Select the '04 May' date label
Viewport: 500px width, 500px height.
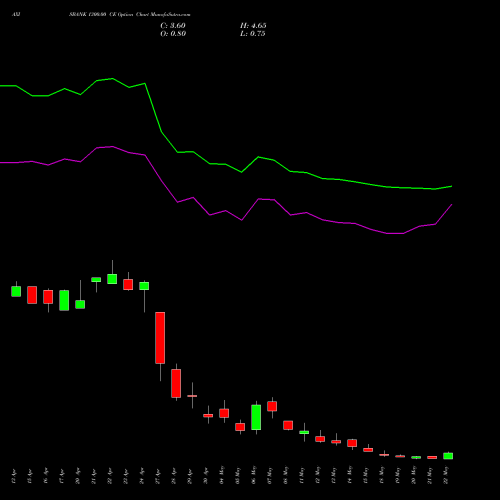point(222,475)
